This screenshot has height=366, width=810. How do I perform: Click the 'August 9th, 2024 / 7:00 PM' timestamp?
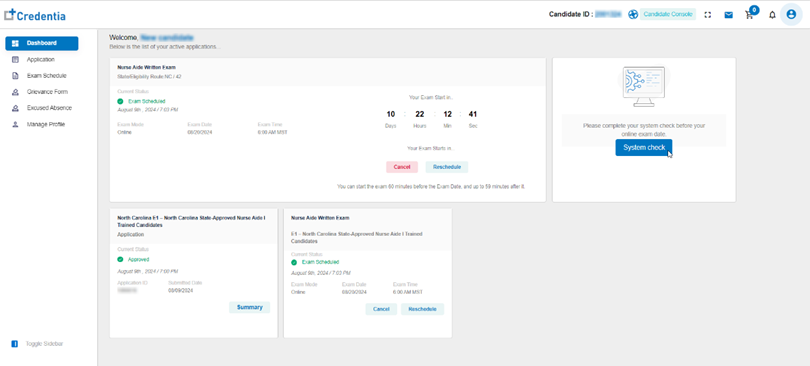(x=148, y=272)
